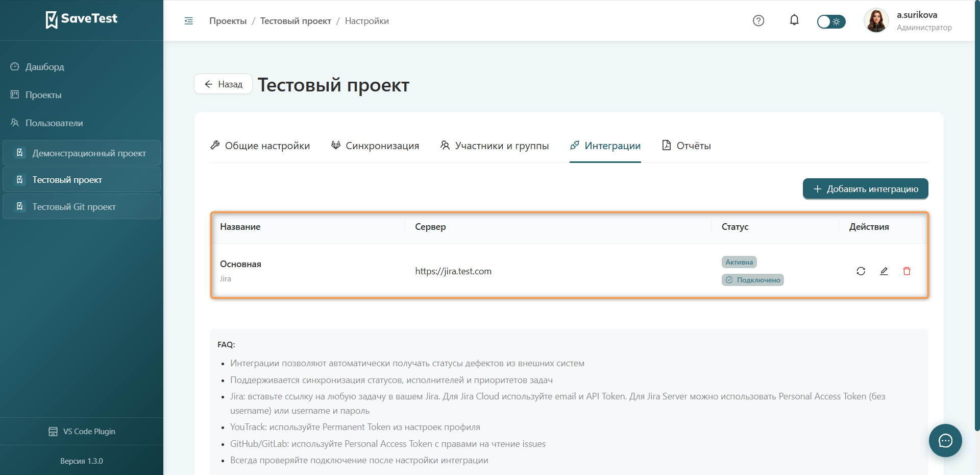Toggle the light/dark theme switch
This screenshot has height=475, width=980.
831,21
